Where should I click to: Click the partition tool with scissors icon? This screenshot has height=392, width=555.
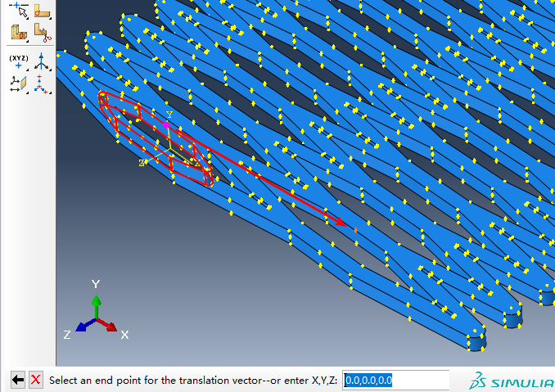pos(42,33)
